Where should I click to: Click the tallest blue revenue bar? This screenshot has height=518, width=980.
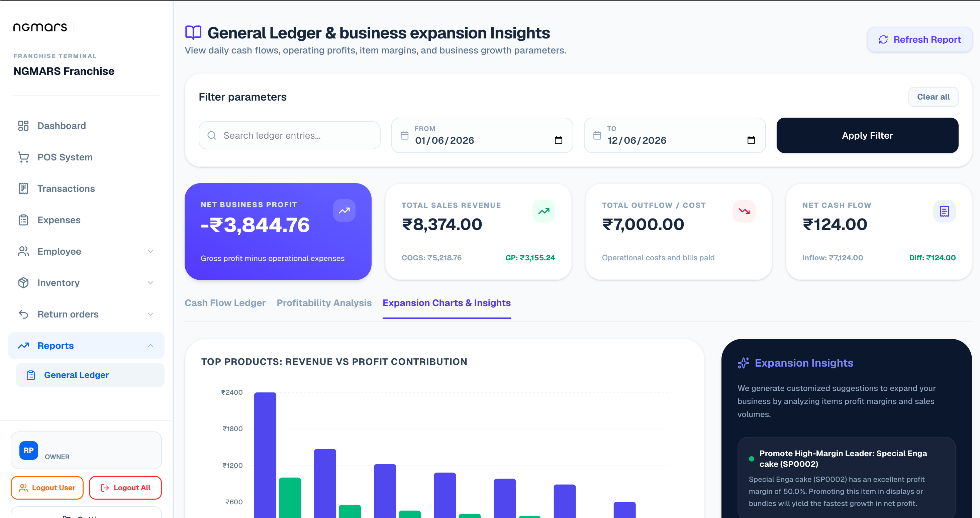pos(265,455)
